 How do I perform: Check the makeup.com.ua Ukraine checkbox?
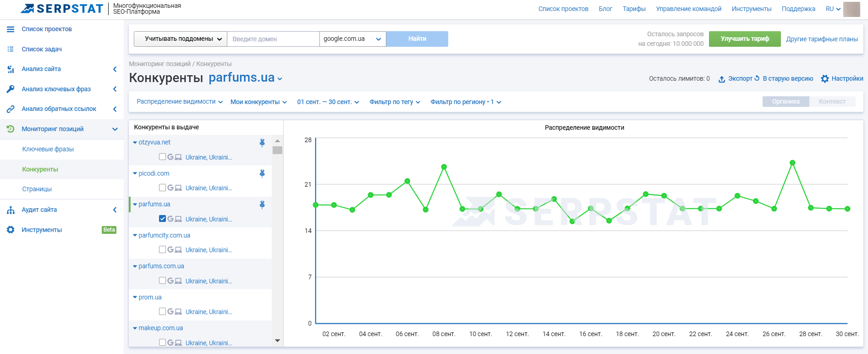tap(162, 343)
